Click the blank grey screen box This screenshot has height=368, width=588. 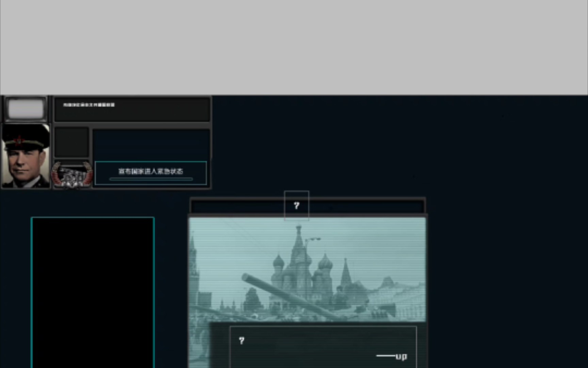tap(26, 109)
